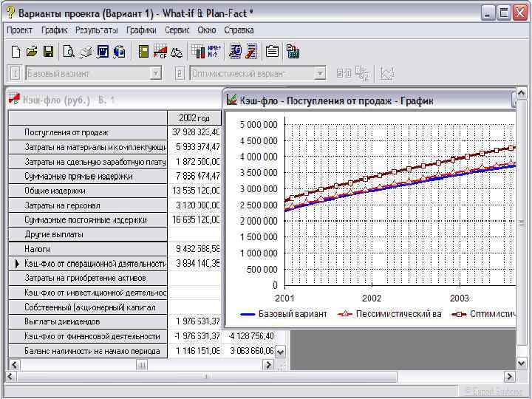Click the Оптимистический legend square marker

tap(459, 314)
